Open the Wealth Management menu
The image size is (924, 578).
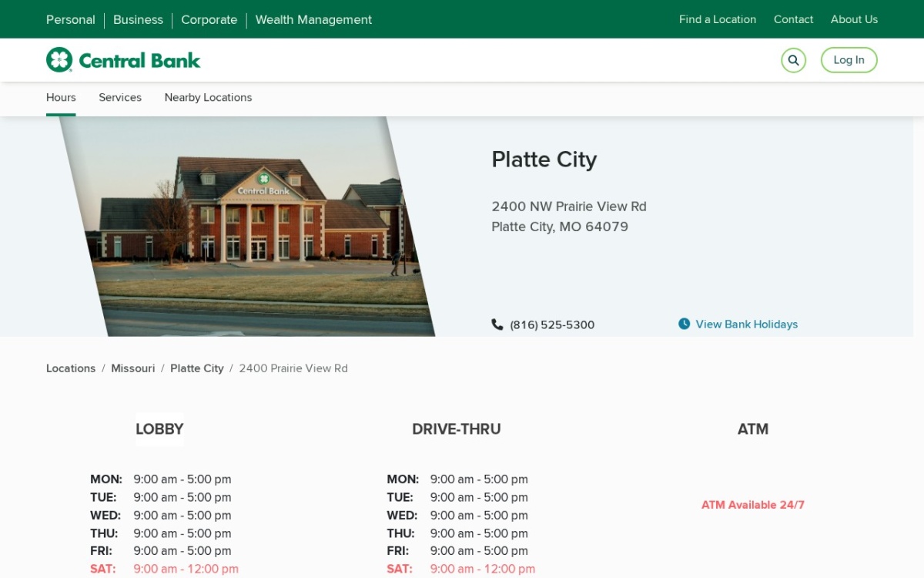coord(313,20)
